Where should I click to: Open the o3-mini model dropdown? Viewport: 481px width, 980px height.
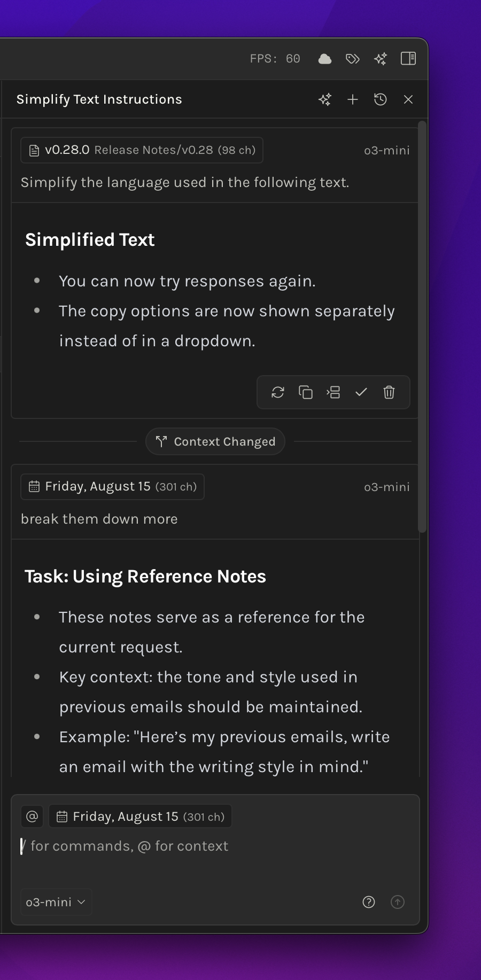(56, 902)
